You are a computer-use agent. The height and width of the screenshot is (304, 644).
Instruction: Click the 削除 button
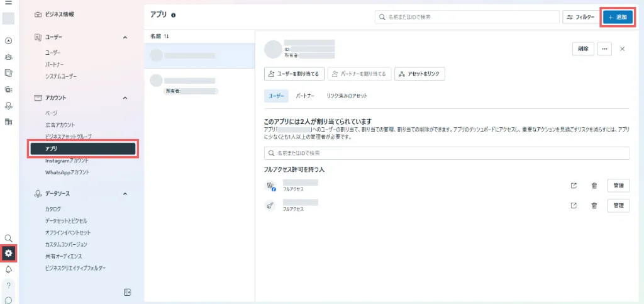(x=582, y=49)
